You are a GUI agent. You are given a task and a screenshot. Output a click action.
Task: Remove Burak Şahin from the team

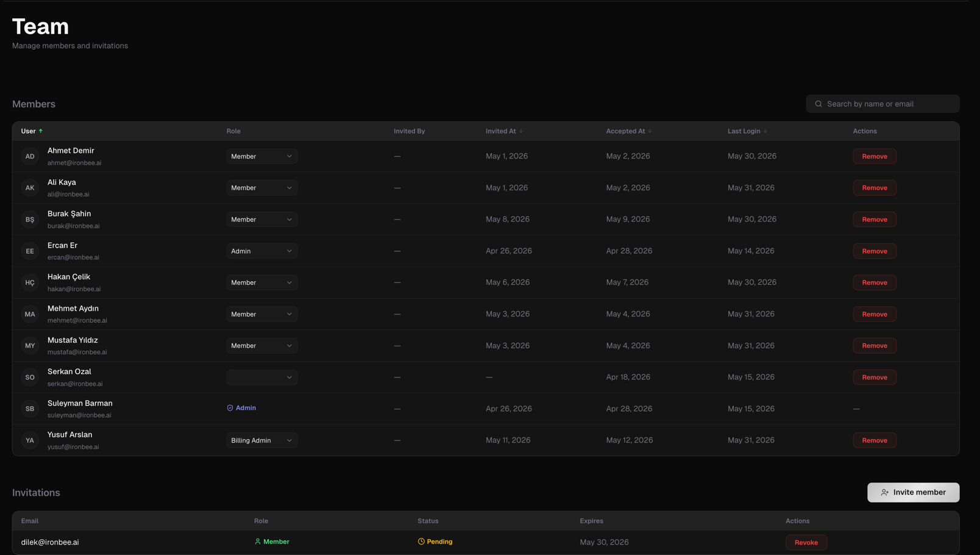875,220
